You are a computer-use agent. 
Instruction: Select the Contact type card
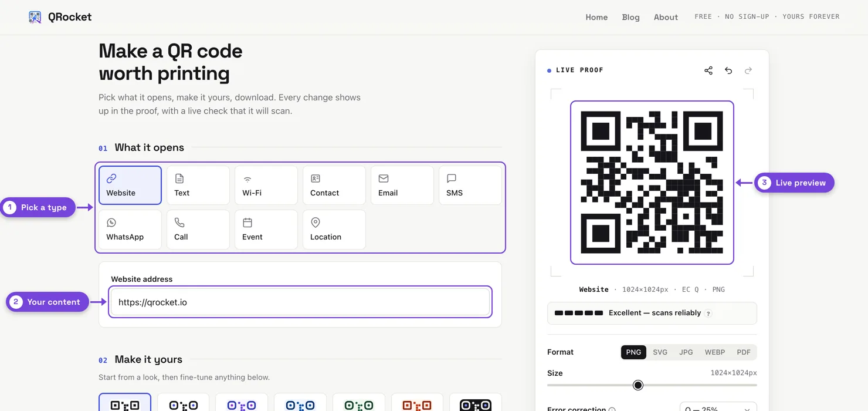pos(334,185)
